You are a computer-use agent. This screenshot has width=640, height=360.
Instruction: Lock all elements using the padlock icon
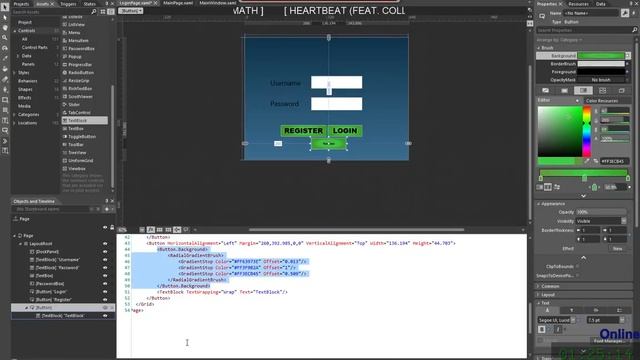112,227
